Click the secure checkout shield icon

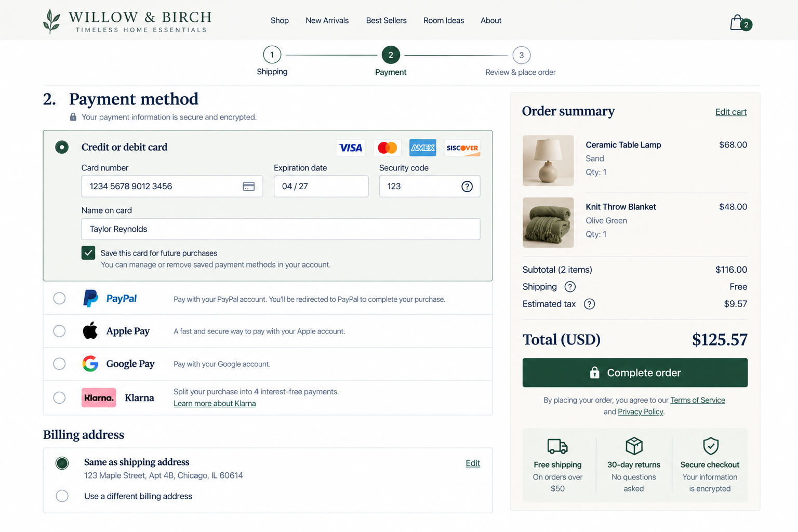click(710, 446)
